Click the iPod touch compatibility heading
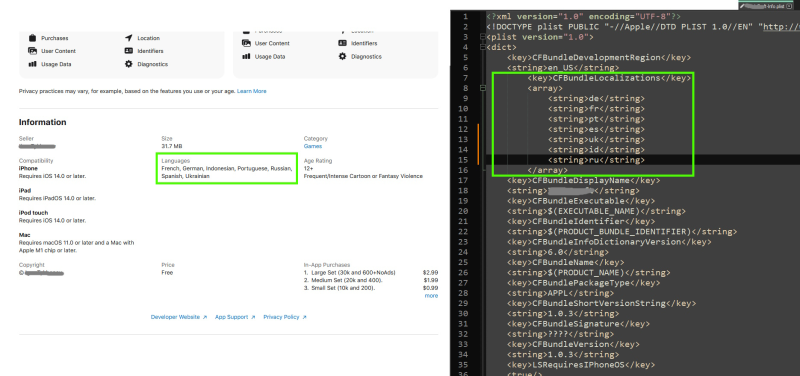The height and width of the screenshot is (376, 800). click(34, 213)
